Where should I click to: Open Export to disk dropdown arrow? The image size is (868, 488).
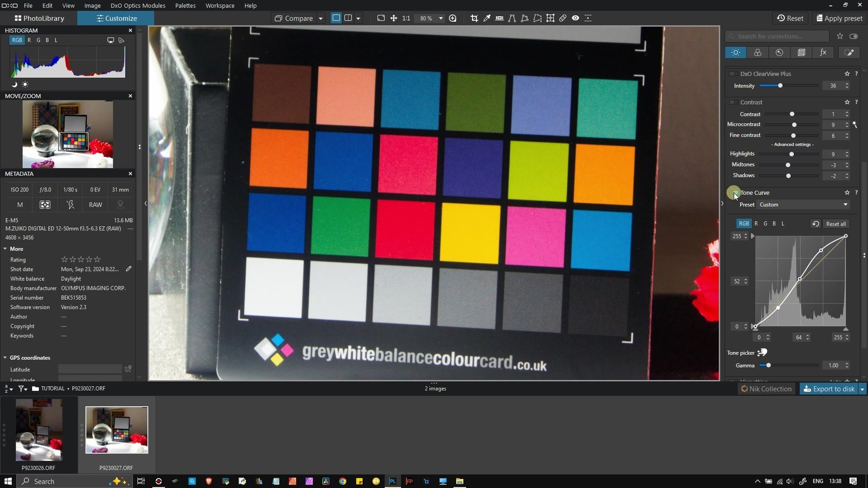862,389
